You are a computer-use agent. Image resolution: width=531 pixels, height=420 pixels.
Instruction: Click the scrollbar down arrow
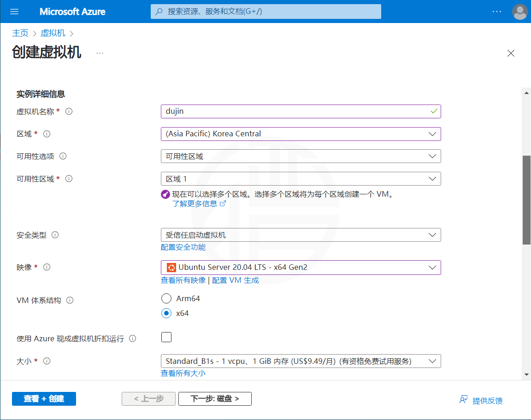click(526, 375)
